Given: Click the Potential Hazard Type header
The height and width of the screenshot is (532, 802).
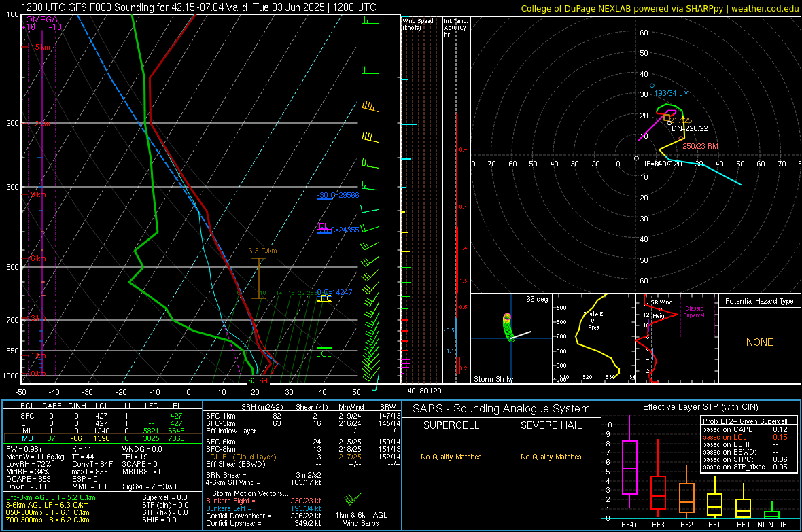Looking at the screenshot, I should [x=759, y=301].
